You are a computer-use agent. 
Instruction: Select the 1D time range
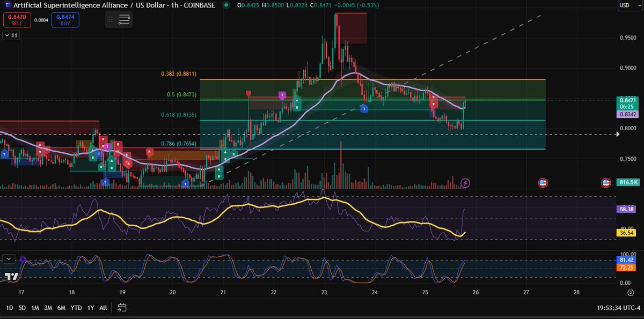(x=10, y=308)
